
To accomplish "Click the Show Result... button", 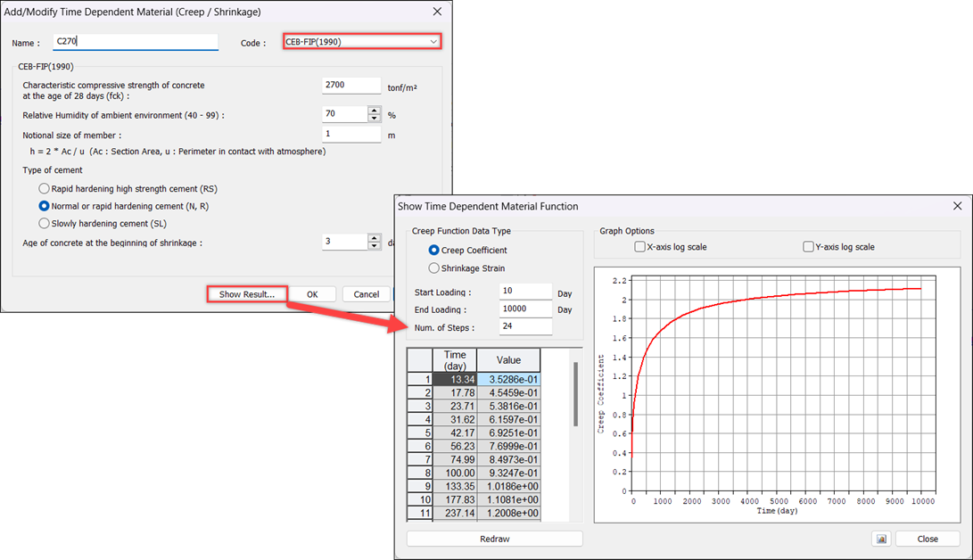I will [x=247, y=294].
